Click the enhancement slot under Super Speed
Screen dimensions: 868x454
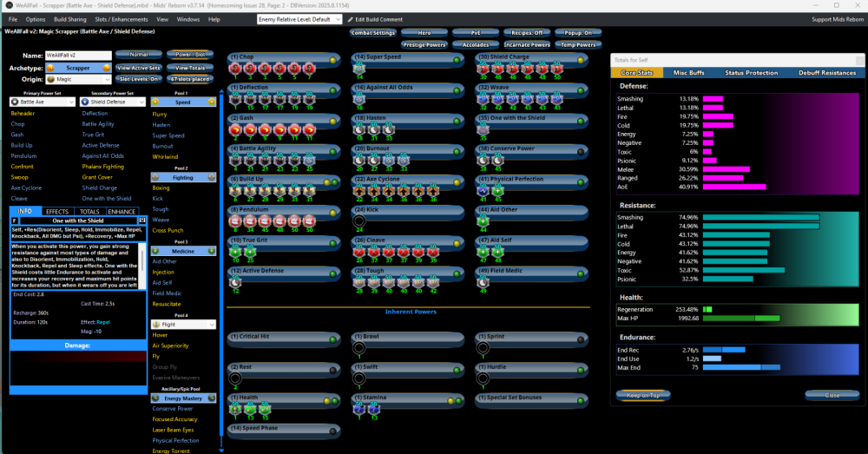coord(359,69)
